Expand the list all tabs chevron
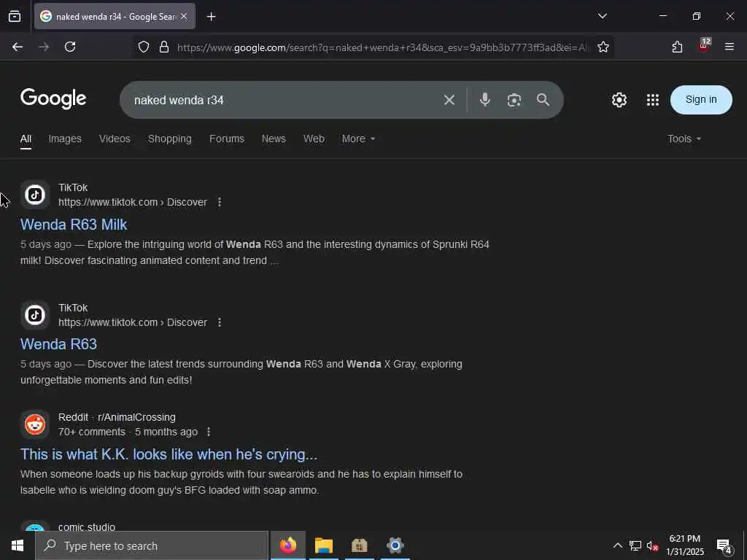The height and width of the screenshot is (560, 747). pyautogui.click(x=602, y=16)
